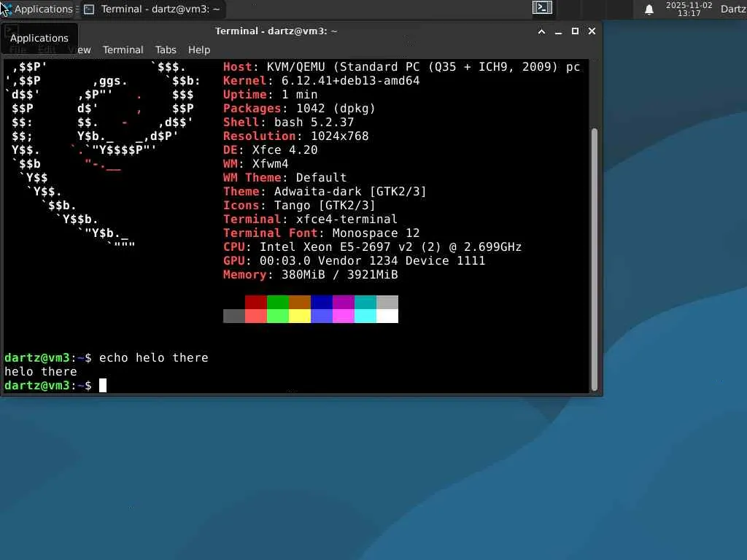This screenshot has width=747, height=560.
Task: Click the 'Packages: 1042 (dpkg)' text
Action: (x=299, y=109)
